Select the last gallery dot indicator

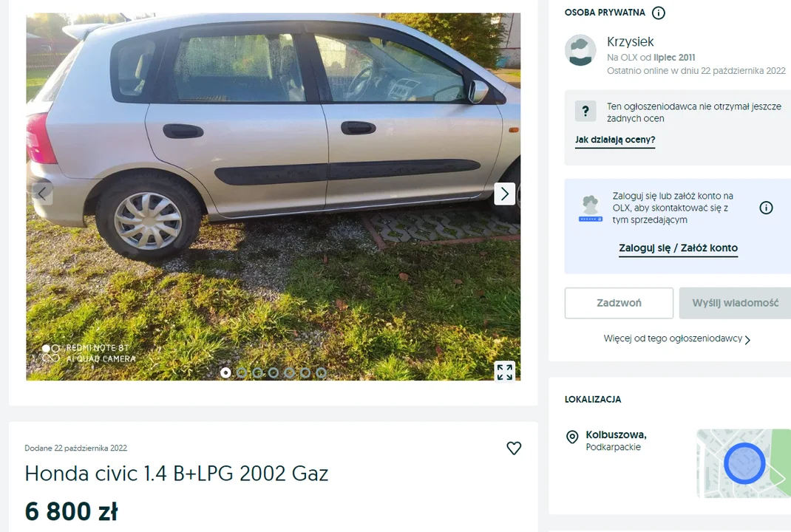pos(321,372)
